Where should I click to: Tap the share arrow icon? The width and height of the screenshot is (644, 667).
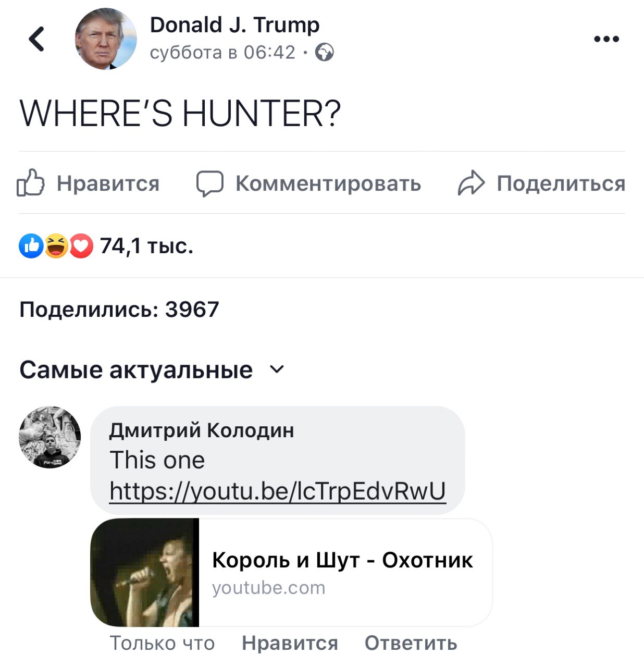click(x=471, y=183)
